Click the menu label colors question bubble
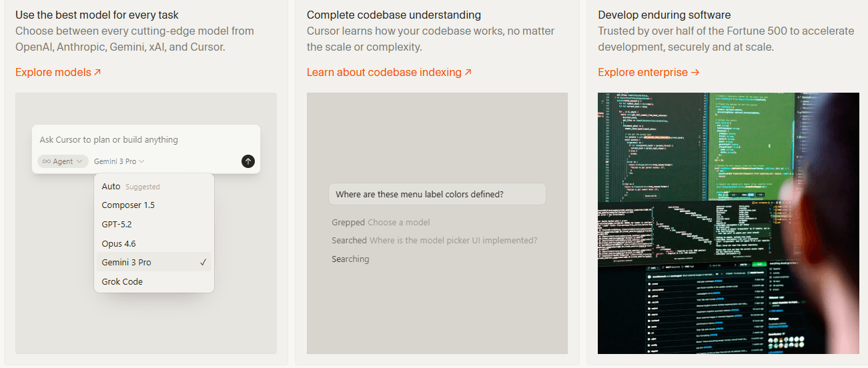Image resolution: width=868 pixels, height=368 pixels. coord(436,195)
